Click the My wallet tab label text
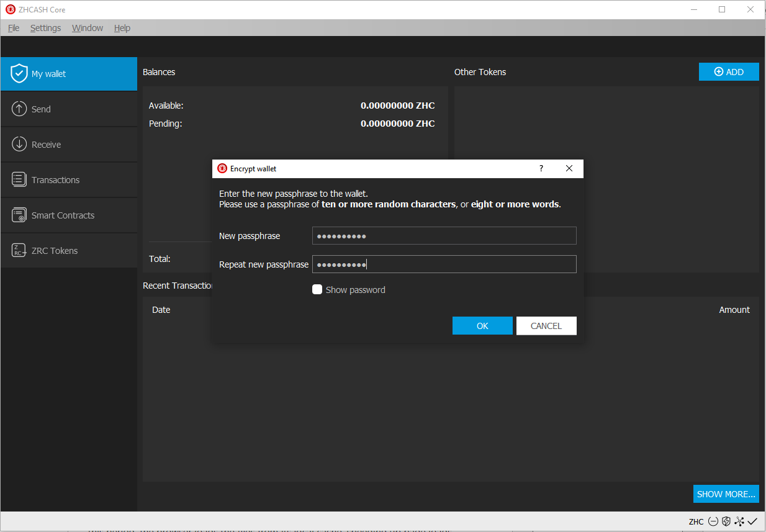Viewport: 766px width, 532px height. click(x=48, y=74)
